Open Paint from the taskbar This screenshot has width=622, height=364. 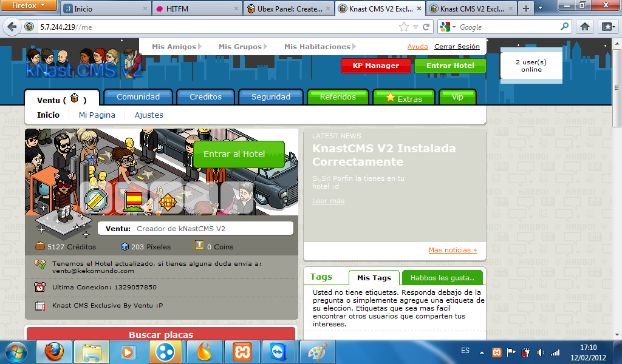[x=317, y=352]
